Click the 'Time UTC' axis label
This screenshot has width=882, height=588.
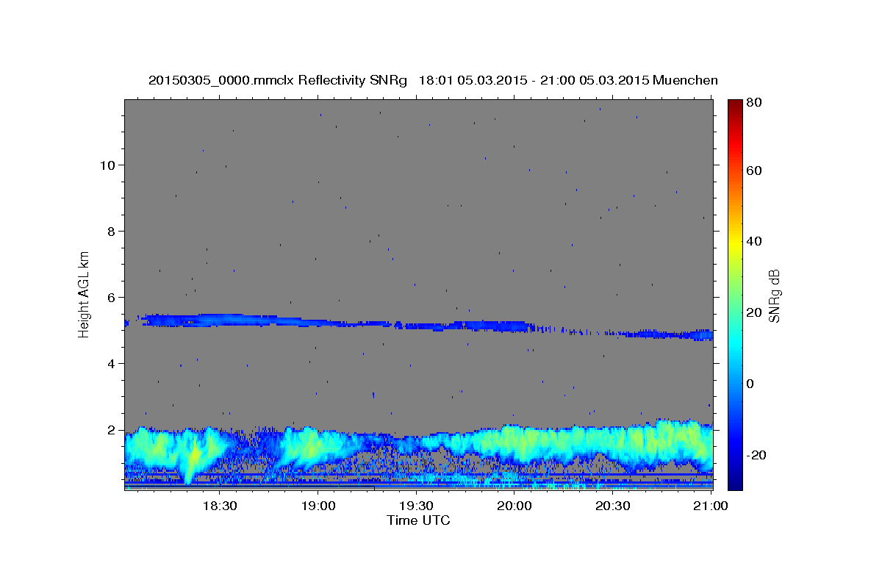418,520
